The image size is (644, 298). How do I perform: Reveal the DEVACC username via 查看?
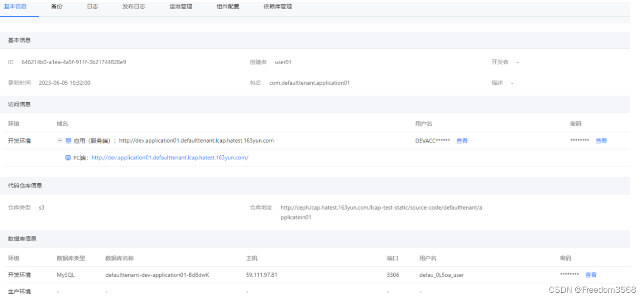click(x=462, y=141)
